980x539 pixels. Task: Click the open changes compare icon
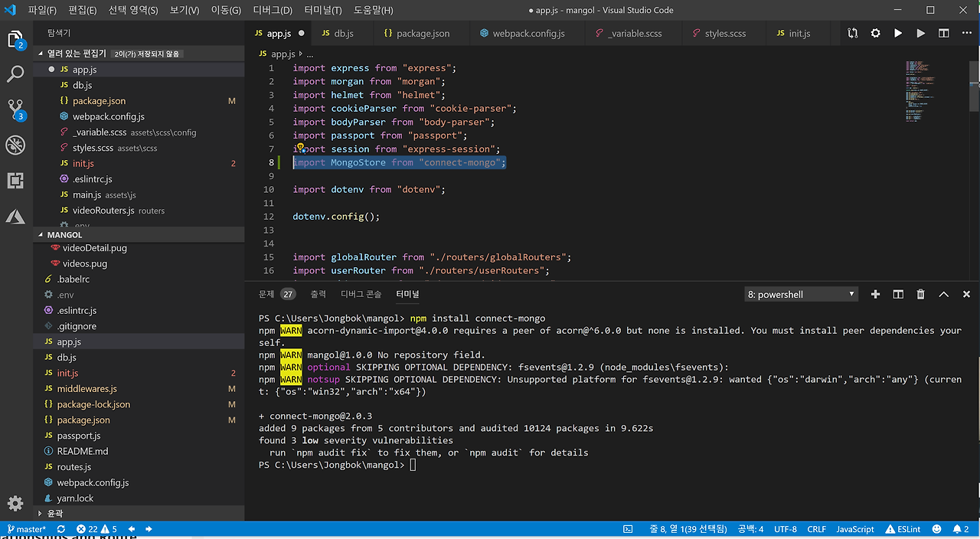pyautogui.click(x=853, y=34)
